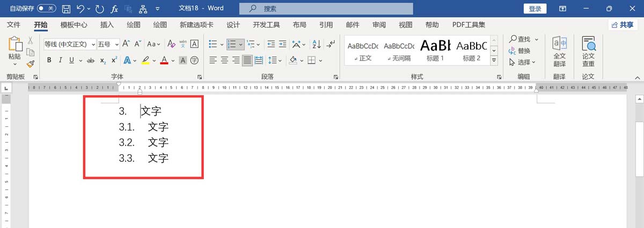Expand the numbering list dropdown arrow

[241, 44]
